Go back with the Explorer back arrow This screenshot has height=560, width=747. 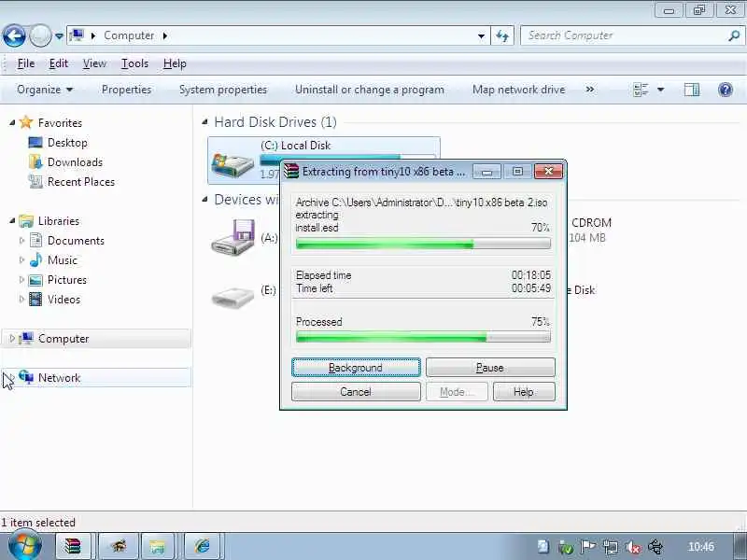point(14,35)
